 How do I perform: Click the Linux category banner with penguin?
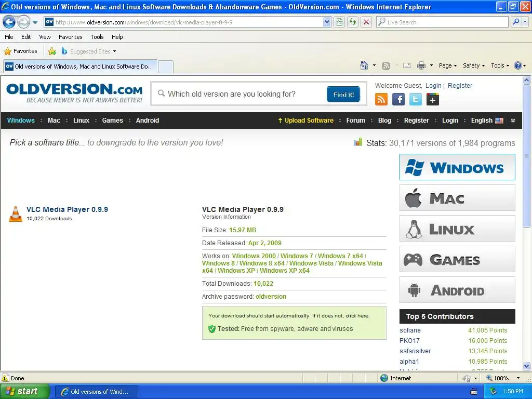[457, 229]
